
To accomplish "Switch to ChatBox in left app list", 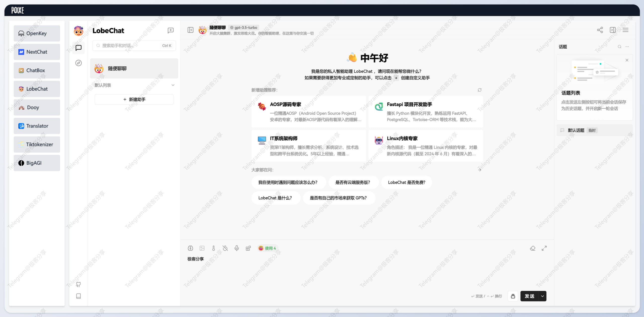I will pyautogui.click(x=37, y=70).
